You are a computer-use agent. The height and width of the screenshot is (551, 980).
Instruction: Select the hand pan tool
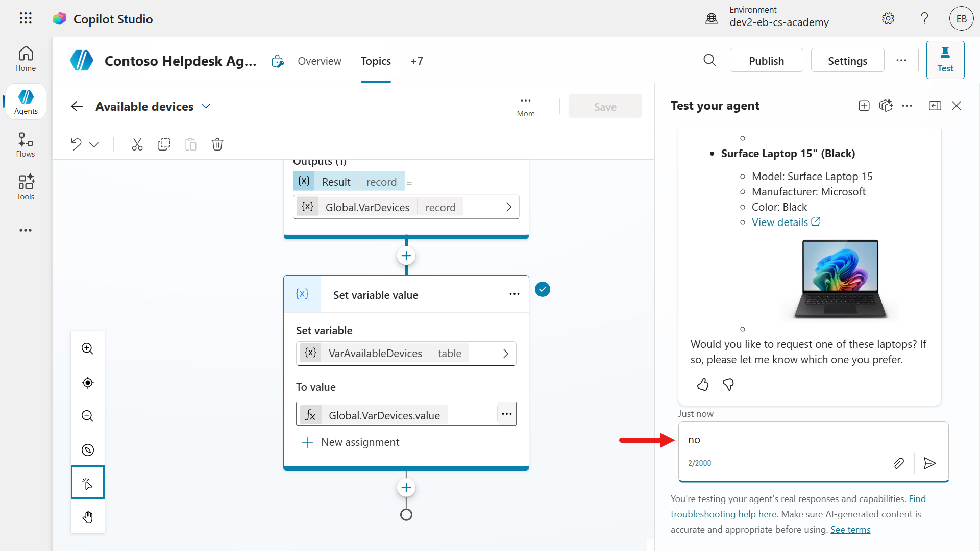pos(88,517)
